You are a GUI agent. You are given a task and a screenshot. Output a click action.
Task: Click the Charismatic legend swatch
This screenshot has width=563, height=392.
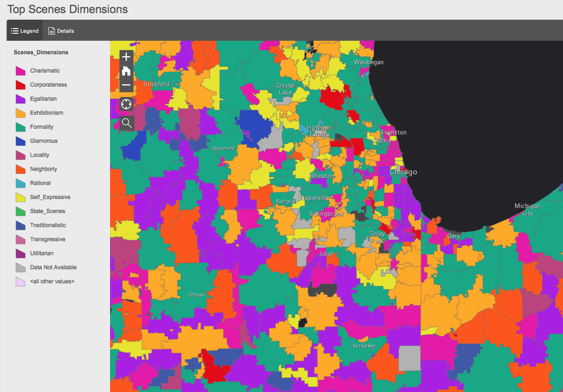coord(20,71)
